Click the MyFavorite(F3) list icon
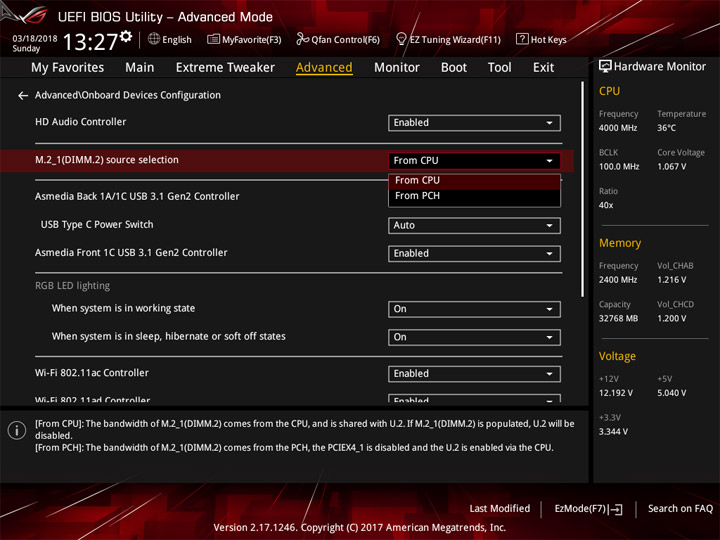The image size is (720, 540). click(x=213, y=39)
